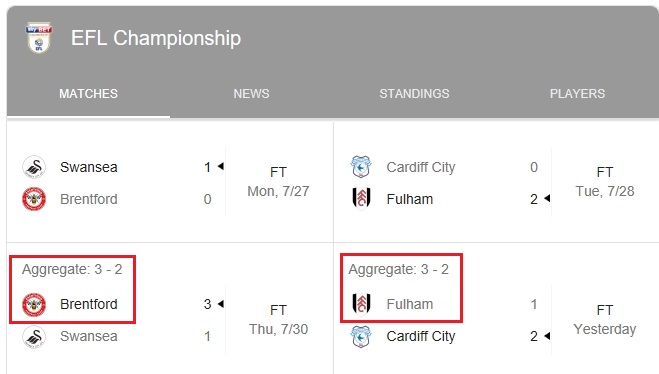The width and height of the screenshot is (659, 374).
Task: Click the Brentford crest in Monday's match
Action: tap(34, 199)
